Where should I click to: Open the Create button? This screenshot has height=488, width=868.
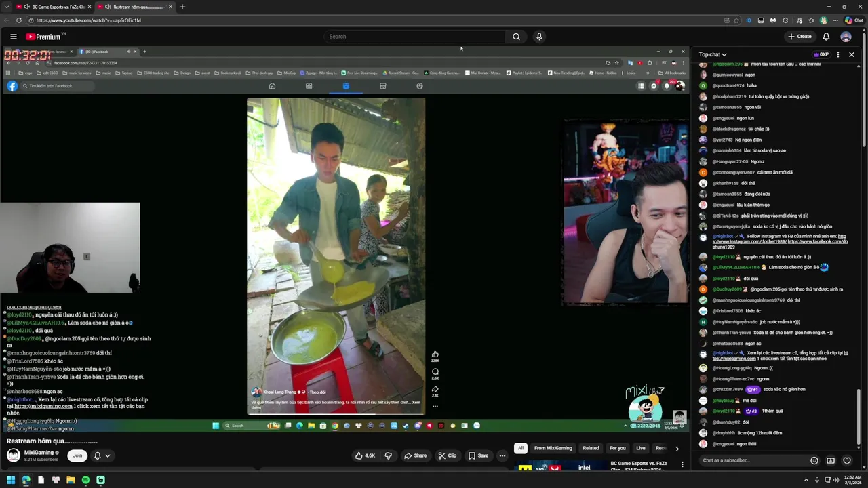pos(800,37)
